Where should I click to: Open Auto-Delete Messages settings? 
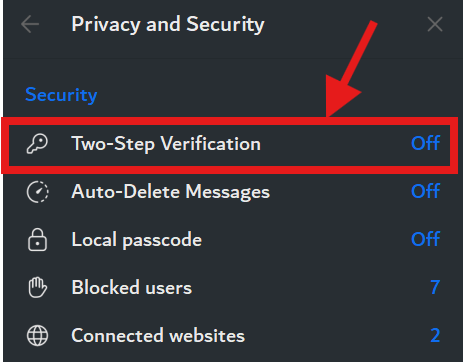tap(233, 192)
